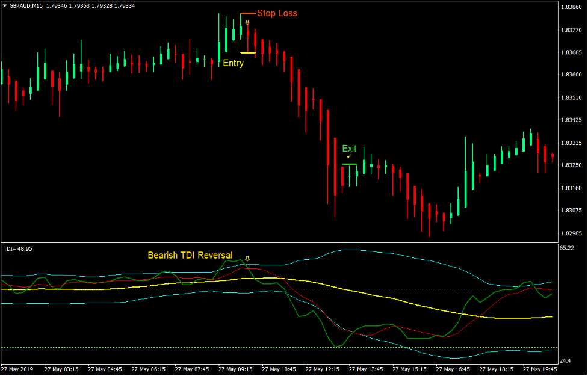Click the yellow down-arrow above the Entry candle
The image size is (588, 376).
click(247, 23)
